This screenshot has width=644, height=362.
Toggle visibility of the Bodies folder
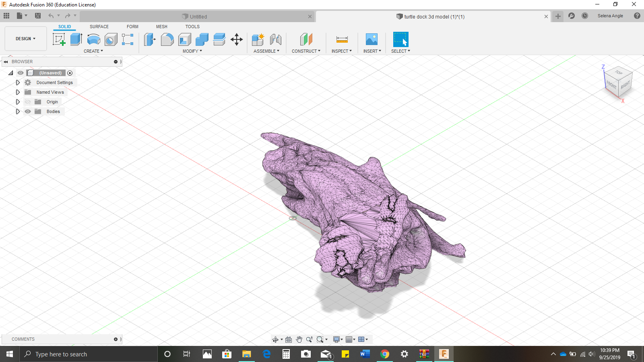click(x=28, y=111)
